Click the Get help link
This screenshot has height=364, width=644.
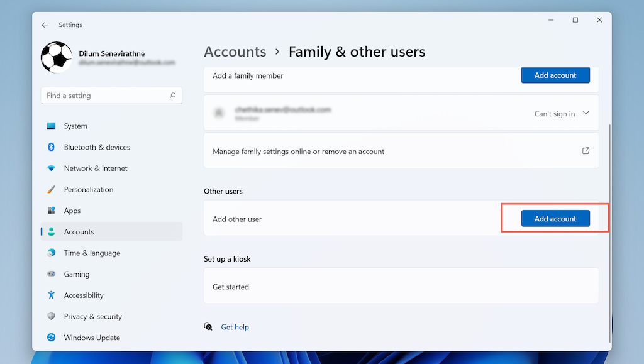(235, 327)
